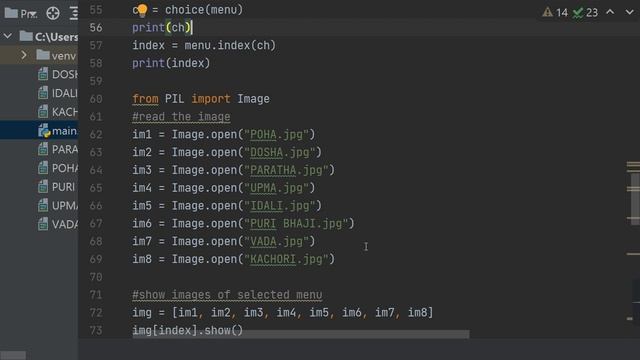
Task: Click the KACHORI file's image icon
Action: coord(43,111)
